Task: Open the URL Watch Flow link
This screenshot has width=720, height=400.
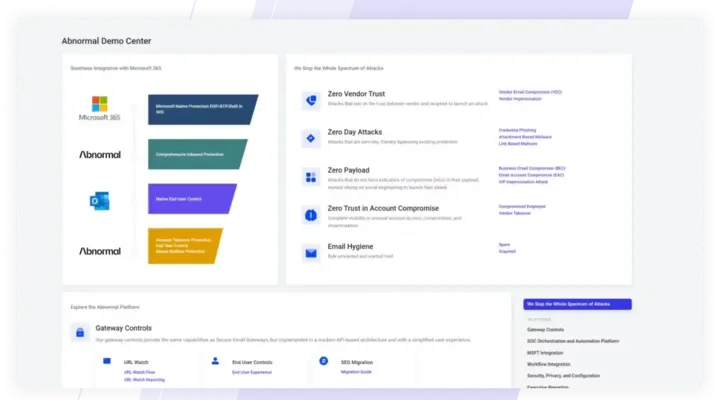Action: 139,372
